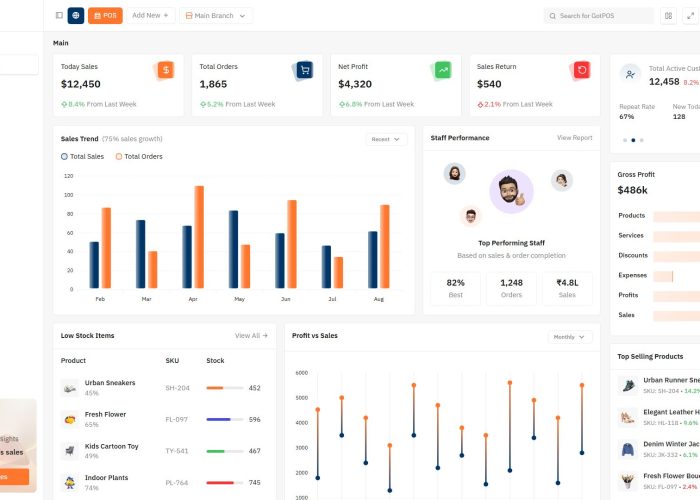Viewport: 700px width, 500px height.
Task: Click the Fresh Flower stock progress bar
Action: click(225, 419)
